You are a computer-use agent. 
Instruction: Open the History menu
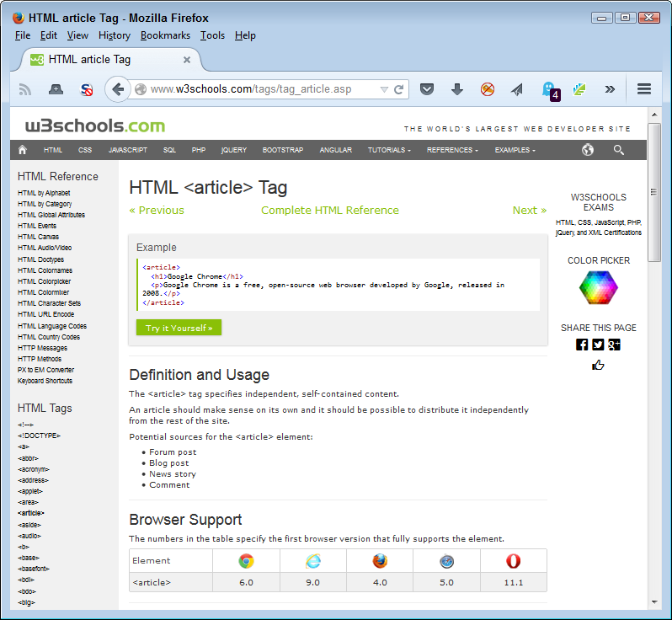pos(115,35)
